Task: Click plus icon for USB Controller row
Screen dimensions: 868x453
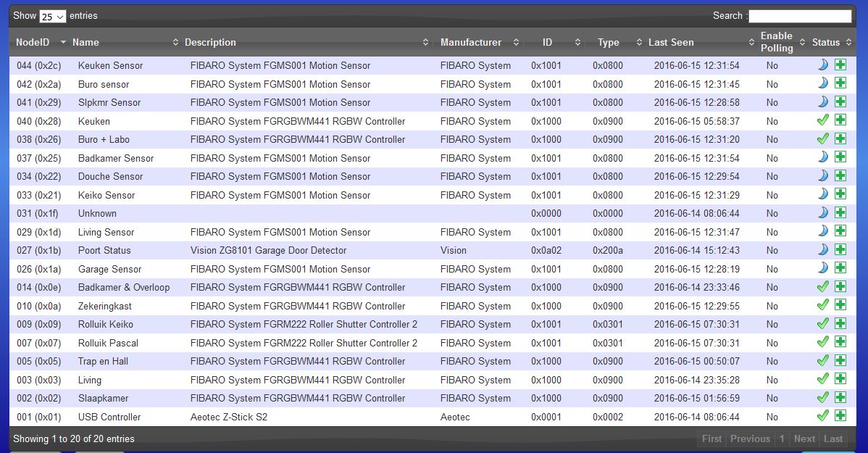Action: click(840, 416)
